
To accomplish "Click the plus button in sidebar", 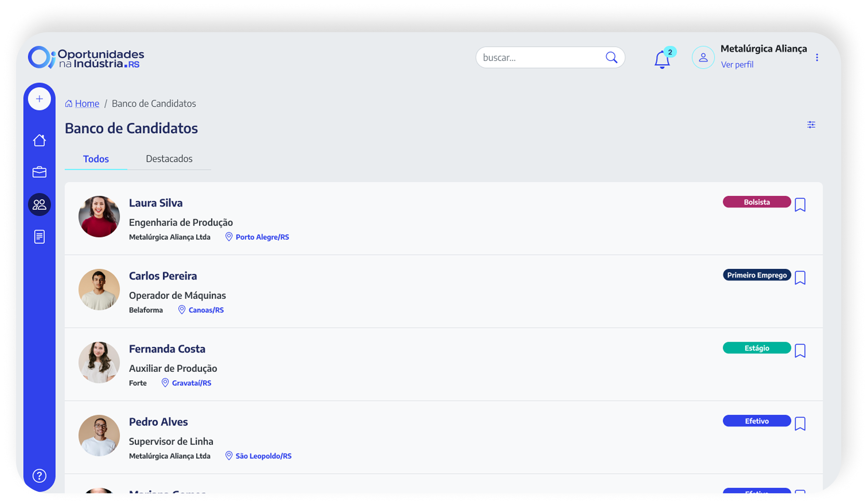I will point(39,99).
